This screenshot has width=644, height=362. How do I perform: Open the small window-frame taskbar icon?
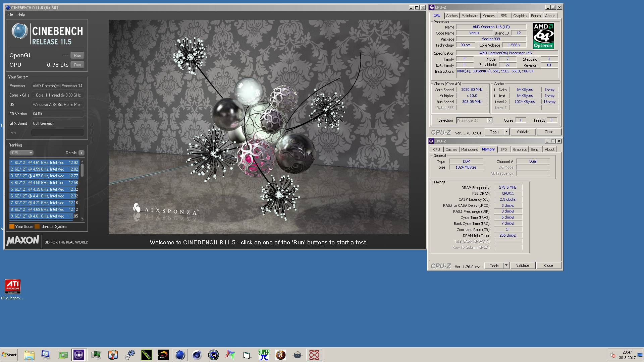[x=247, y=355]
